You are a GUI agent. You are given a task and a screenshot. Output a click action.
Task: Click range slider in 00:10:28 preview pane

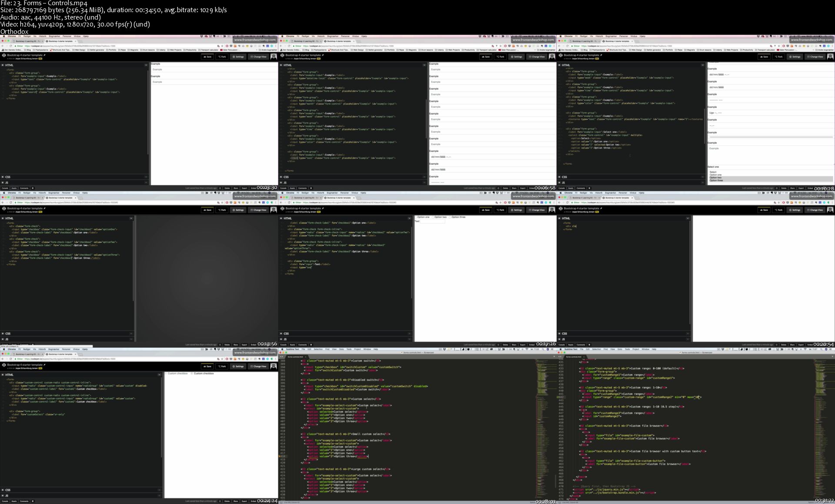tap(770, 137)
